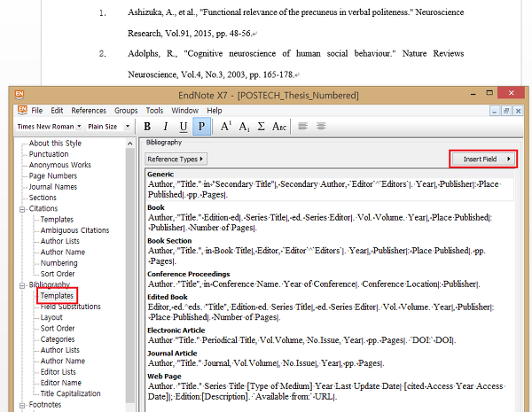Select Punctuation in style tree
532x412 pixels.
49,154
